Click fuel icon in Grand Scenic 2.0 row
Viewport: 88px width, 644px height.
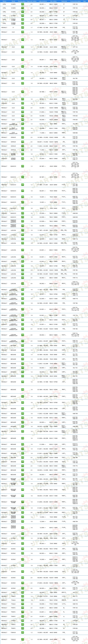click(x=22, y=158)
